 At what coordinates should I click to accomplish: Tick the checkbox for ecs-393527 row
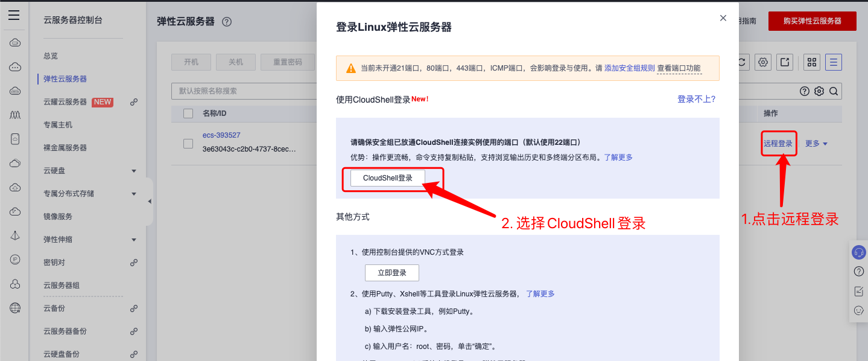tap(188, 144)
